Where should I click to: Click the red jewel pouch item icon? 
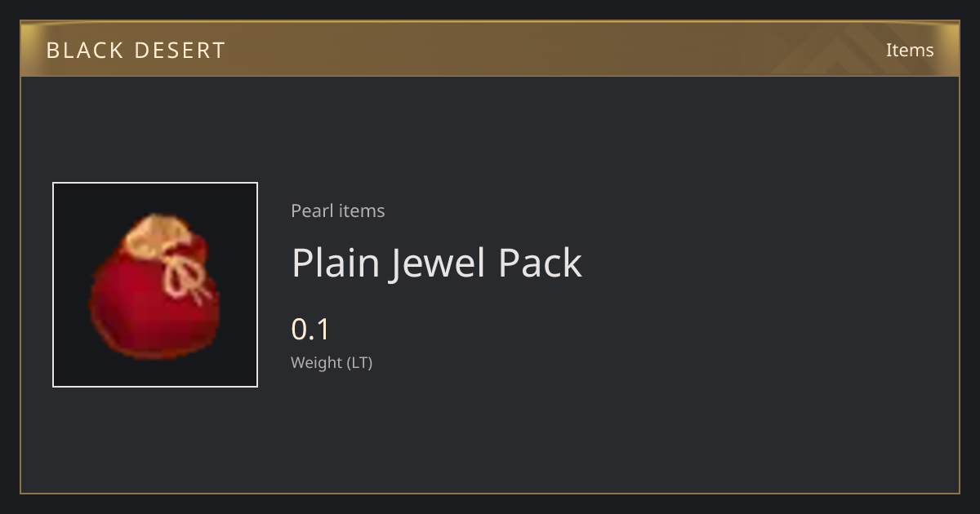[x=154, y=285]
